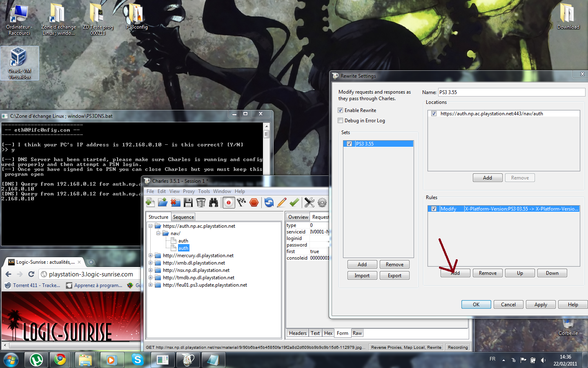
Task: Clear the session with the trash icon
Action: coord(200,202)
